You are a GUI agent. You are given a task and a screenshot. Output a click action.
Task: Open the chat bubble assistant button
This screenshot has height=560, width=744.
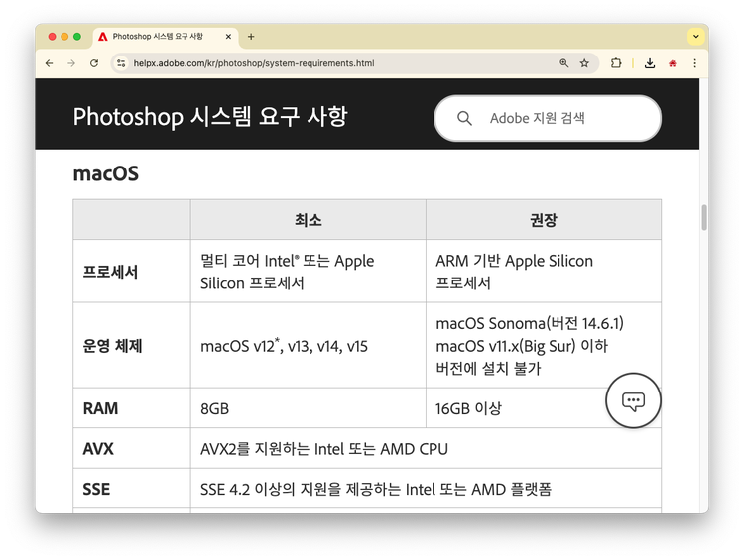(633, 400)
